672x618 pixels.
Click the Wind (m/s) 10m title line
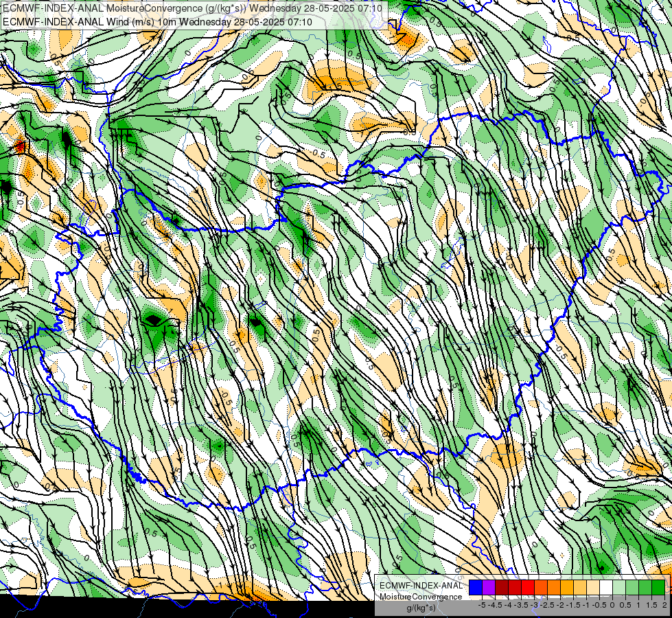157,22
